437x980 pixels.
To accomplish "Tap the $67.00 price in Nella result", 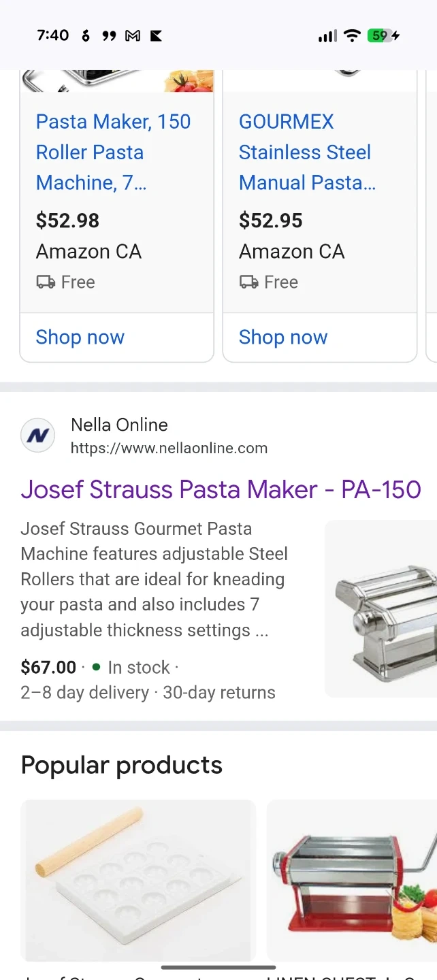I will [x=48, y=667].
